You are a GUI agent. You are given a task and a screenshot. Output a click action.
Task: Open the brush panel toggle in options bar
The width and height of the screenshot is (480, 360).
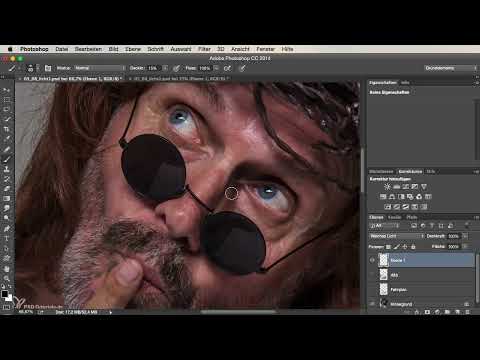[48, 68]
